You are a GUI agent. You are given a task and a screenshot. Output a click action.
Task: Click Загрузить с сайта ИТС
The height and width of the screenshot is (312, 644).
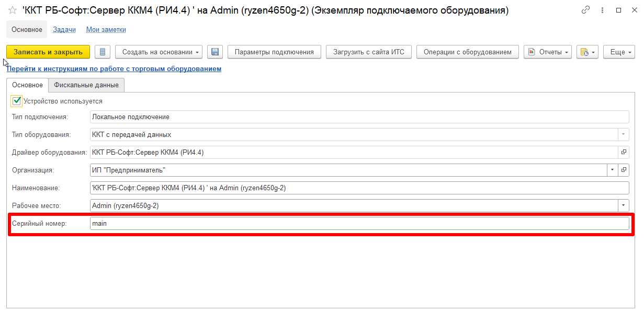(369, 52)
